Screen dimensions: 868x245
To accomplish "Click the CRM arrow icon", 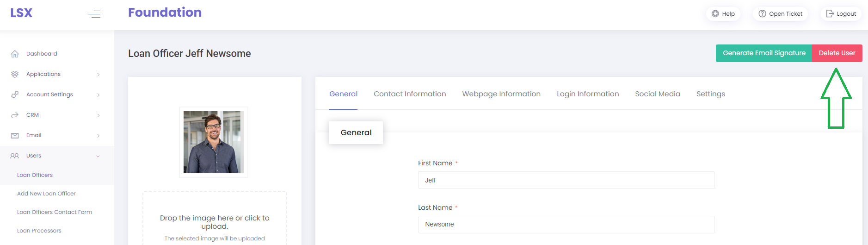I will coord(15,115).
